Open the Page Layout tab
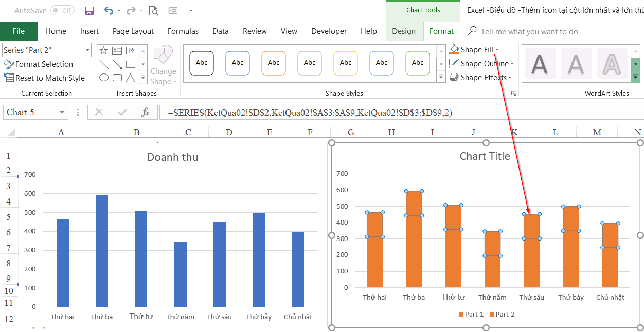This screenshot has width=644, height=332. (x=133, y=31)
